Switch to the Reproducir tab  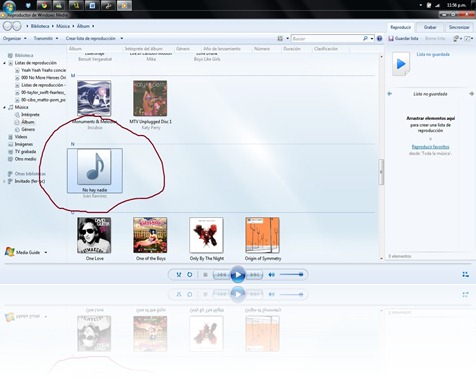(400, 27)
